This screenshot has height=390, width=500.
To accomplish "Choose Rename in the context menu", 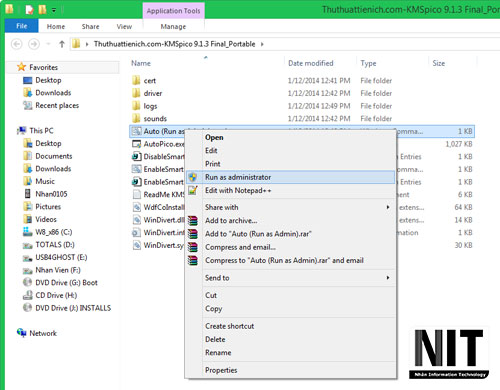I will point(290,353).
